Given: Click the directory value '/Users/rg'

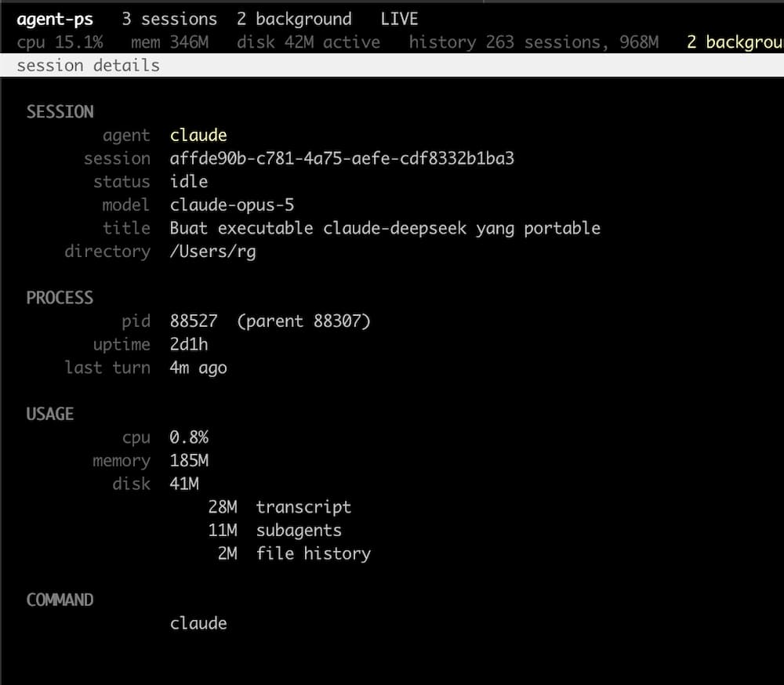Looking at the screenshot, I should click(213, 252).
